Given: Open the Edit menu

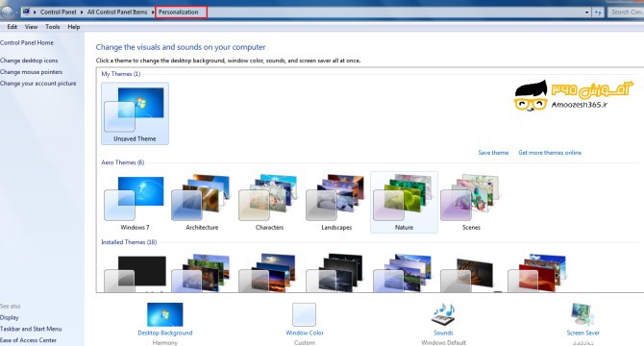Looking at the screenshot, I should (12, 27).
